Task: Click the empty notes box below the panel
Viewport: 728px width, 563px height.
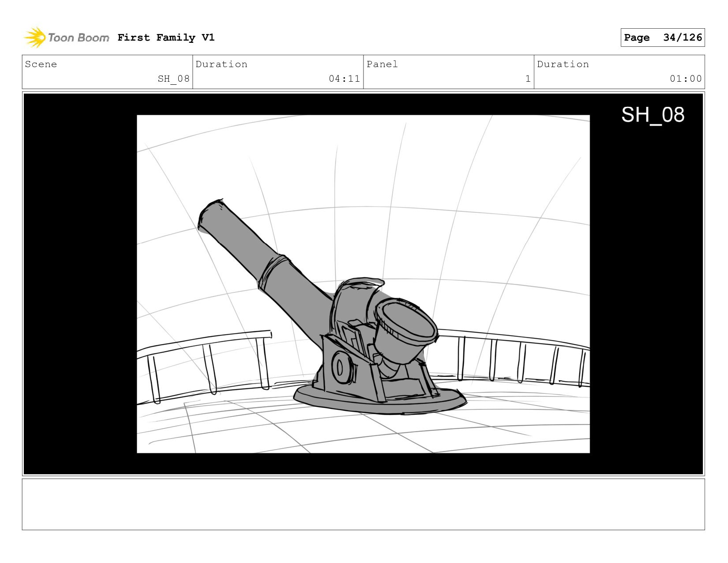Action: tap(363, 504)
